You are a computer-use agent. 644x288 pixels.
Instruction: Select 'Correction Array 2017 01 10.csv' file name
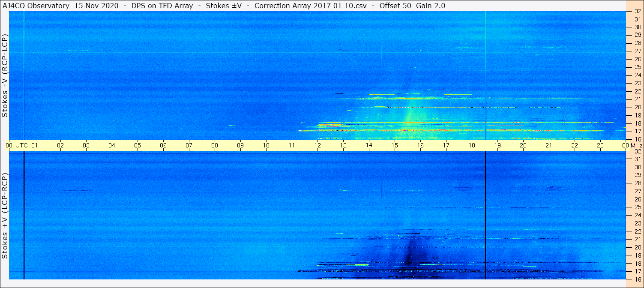[x=312, y=6]
